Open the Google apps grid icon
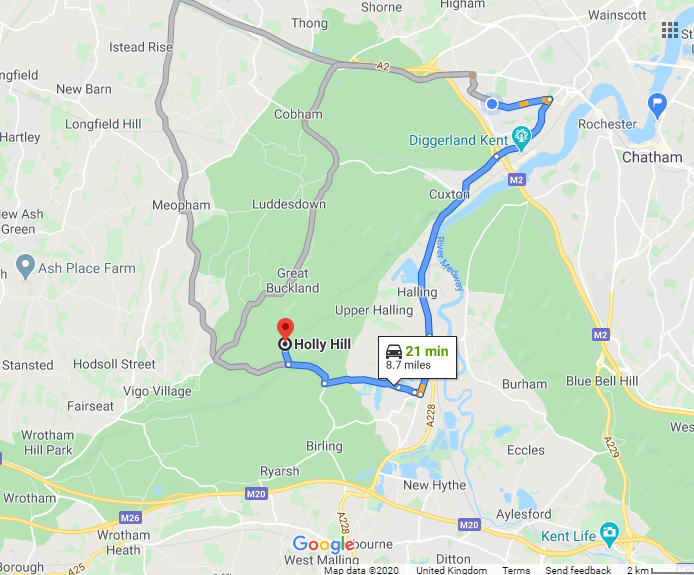The height and width of the screenshot is (575, 694). [670, 30]
